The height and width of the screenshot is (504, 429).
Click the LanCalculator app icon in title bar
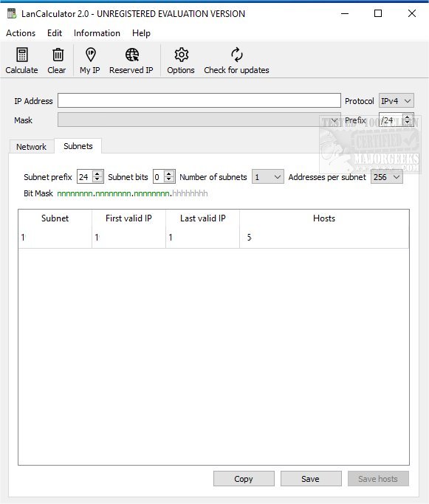pyautogui.click(x=12, y=14)
